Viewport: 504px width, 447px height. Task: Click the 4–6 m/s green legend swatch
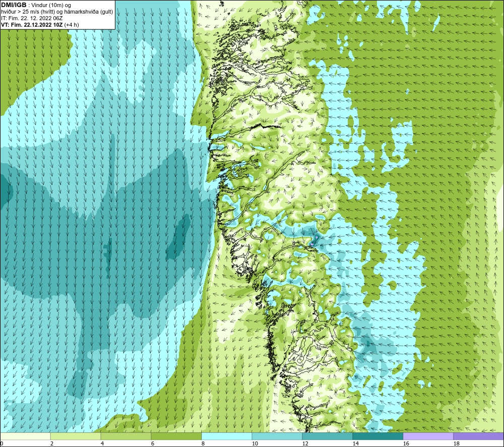(126, 436)
